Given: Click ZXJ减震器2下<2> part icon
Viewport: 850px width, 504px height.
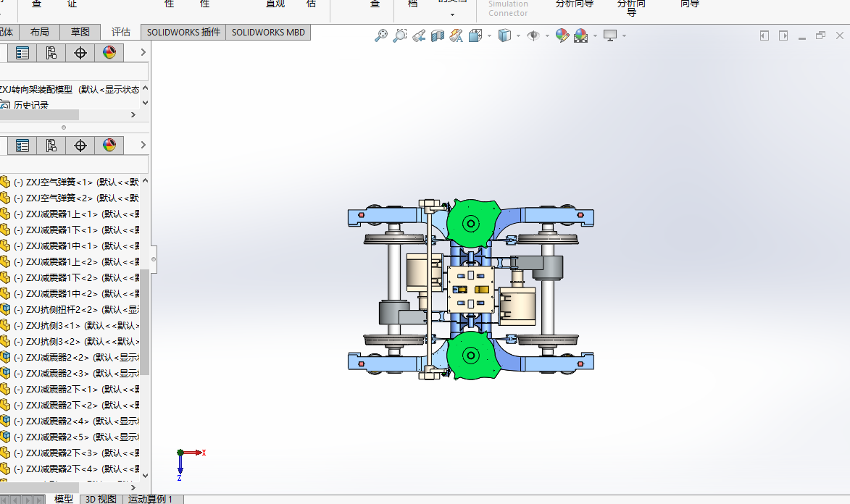Looking at the screenshot, I should pos(5,406).
